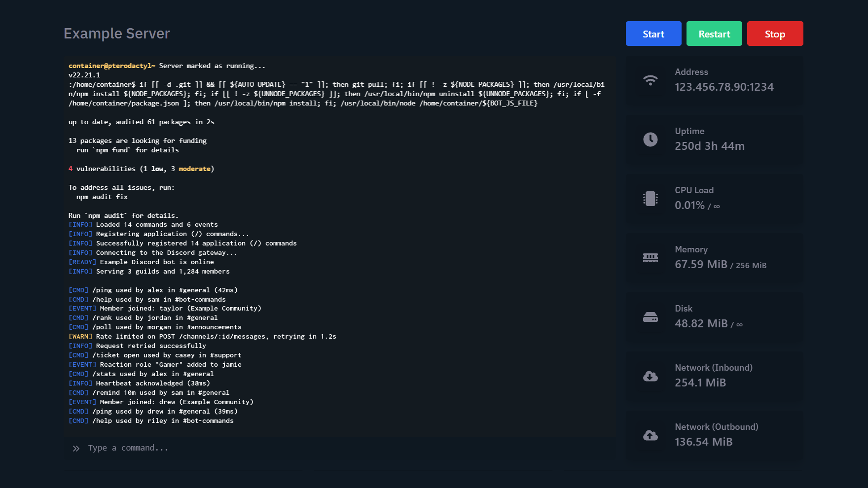Click the '[READY] Example Discord bot is online' line

click(141, 262)
